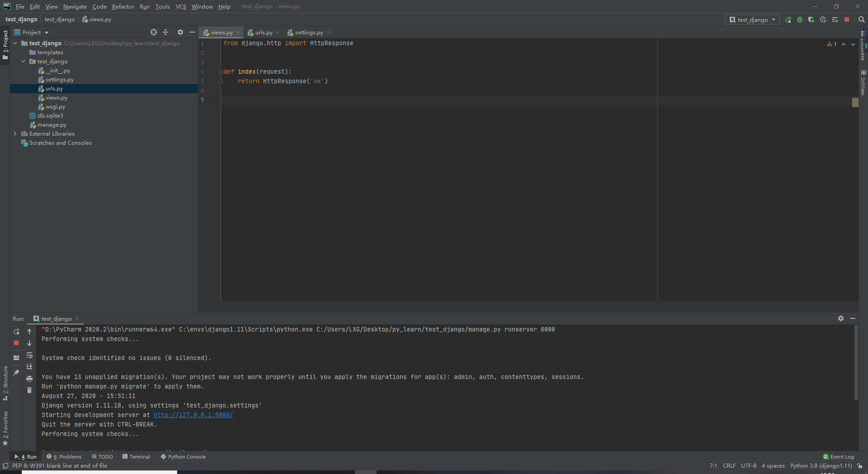Toggle soft-wrap in Run console
Screen dimensions: 868x474
(29, 355)
